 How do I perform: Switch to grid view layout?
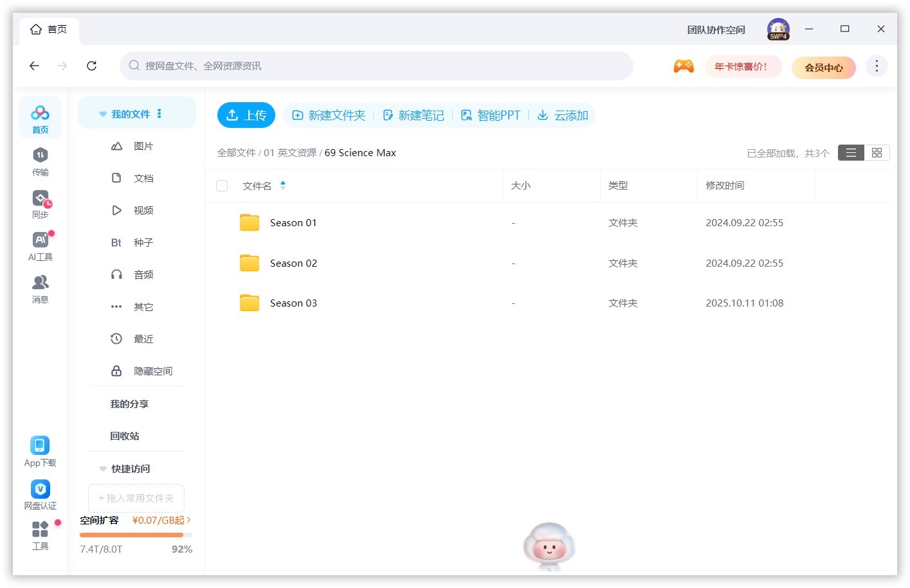coord(877,152)
